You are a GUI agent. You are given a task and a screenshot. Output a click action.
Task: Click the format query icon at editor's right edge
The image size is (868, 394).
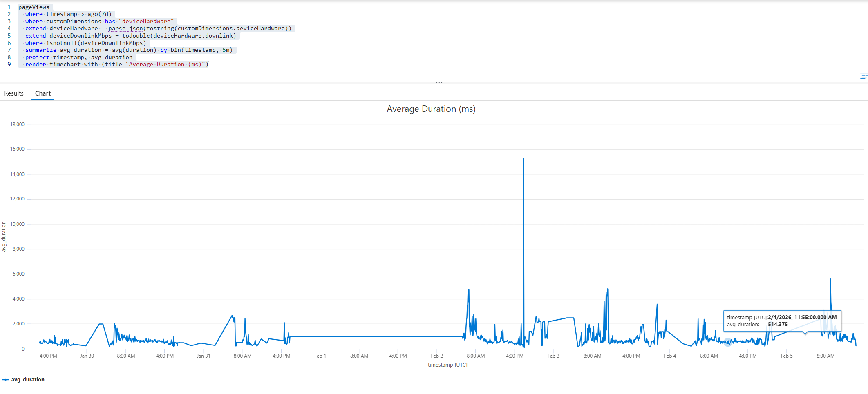click(x=864, y=76)
